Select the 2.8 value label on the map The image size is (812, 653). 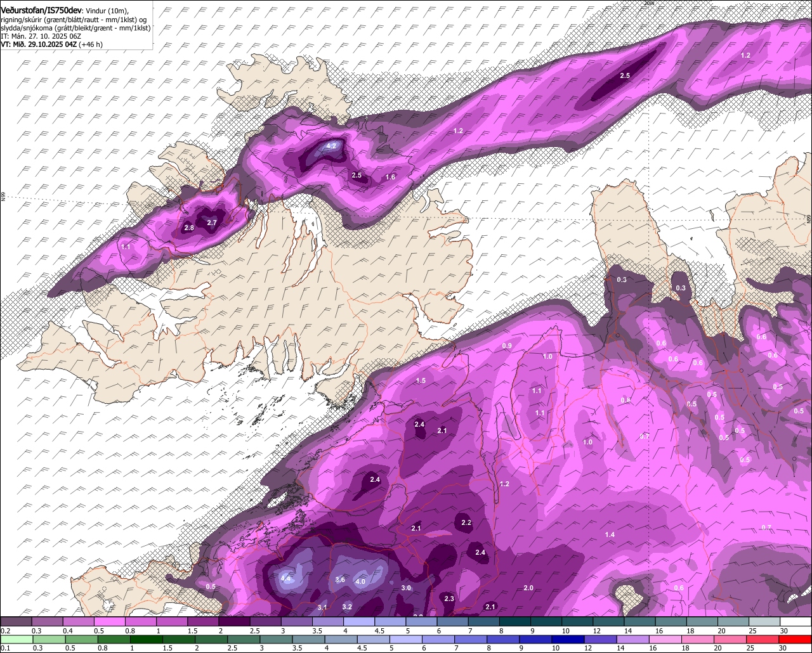(x=189, y=228)
